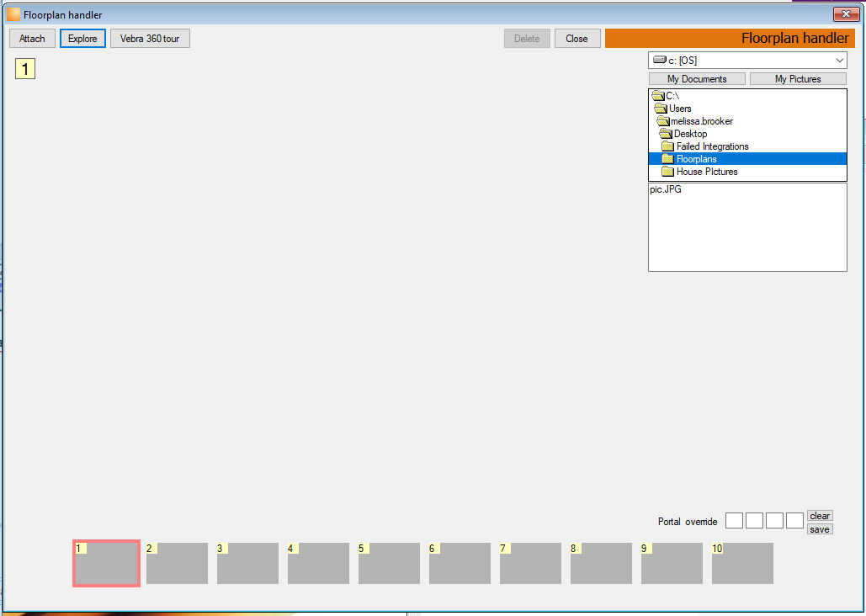This screenshot has height=616, width=866.
Task: Select the Floorplans folder
Action: point(747,159)
